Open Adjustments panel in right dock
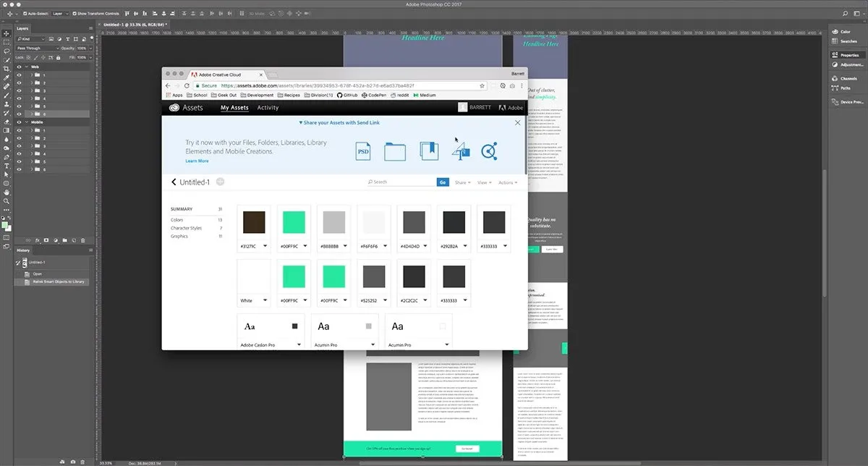Image resolution: width=868 pixels, height=466 pixels. click(x=847, y=64)
